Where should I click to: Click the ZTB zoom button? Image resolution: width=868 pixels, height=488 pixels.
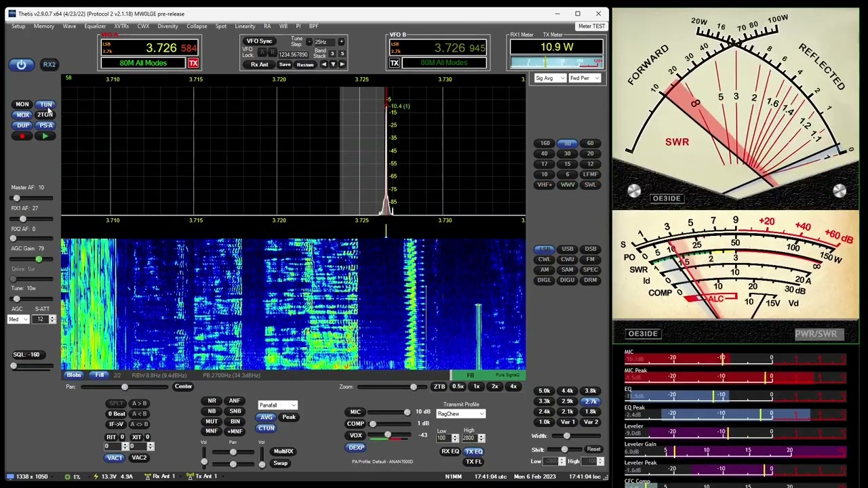(x=439, y=387)
